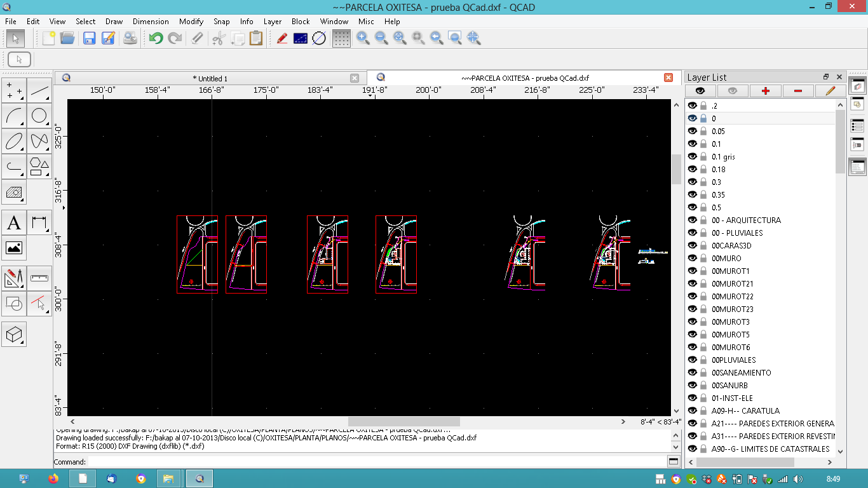
Task: Add a new layer with the red plus button
Action: click(766, 91)
